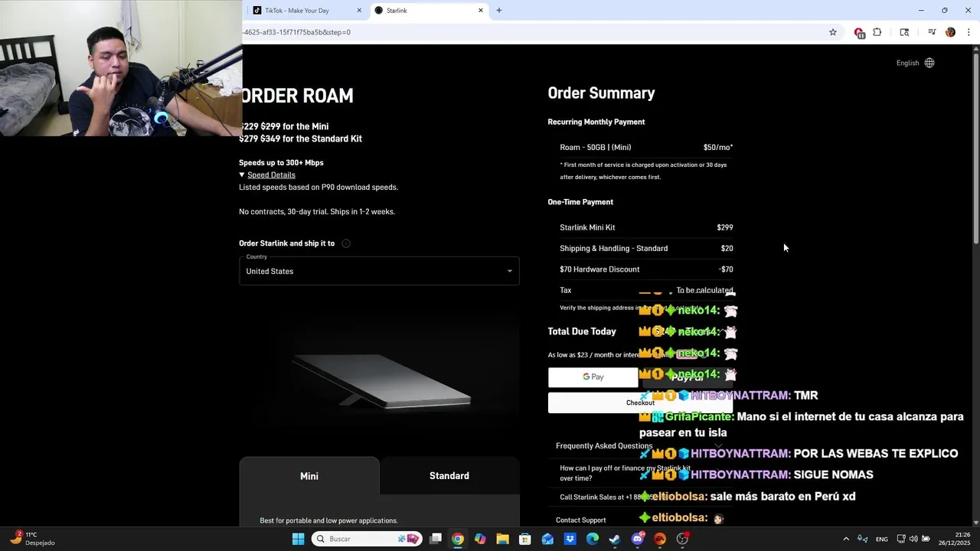Select the Starlink browser tab

click(x=429, y=11)
